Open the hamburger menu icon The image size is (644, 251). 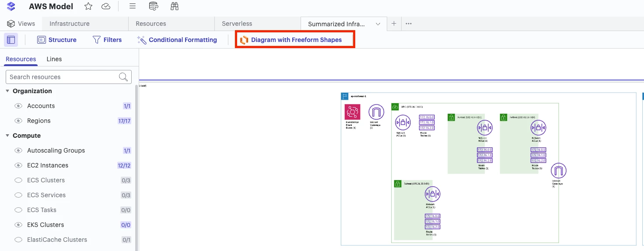(x=133, y=6)
